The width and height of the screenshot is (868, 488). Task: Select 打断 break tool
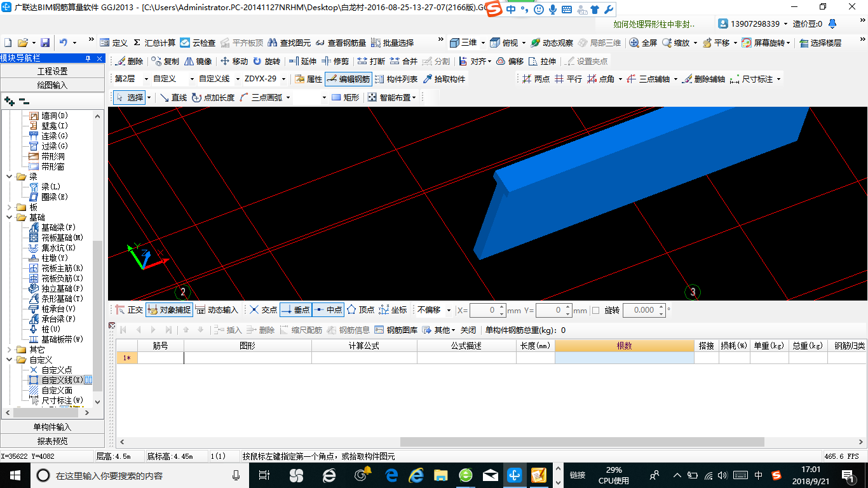tap(371, 62)
